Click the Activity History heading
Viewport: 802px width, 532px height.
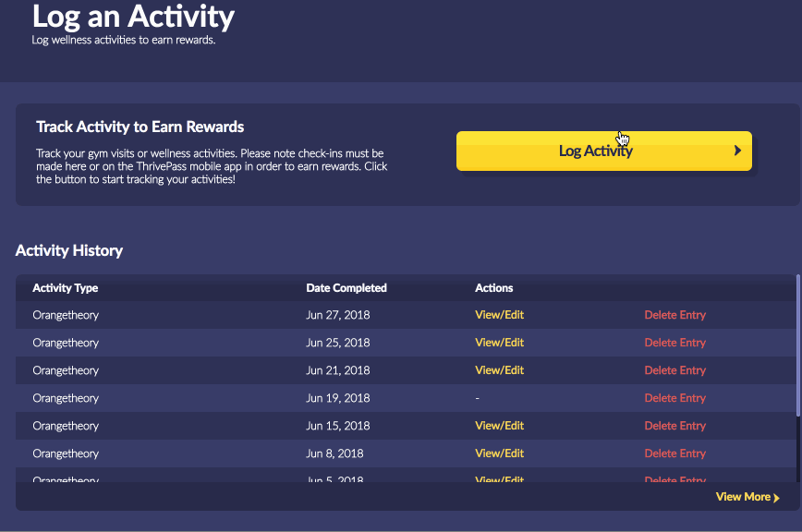pos(69,250)
